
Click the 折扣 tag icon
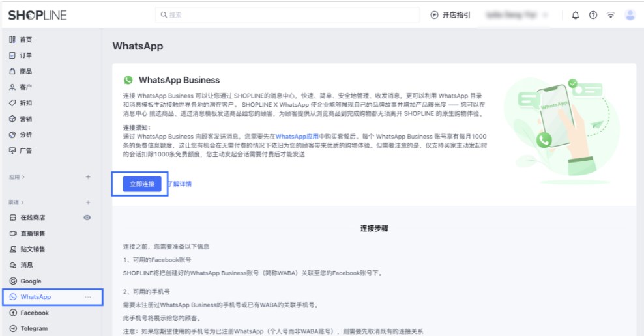(x=12, y=103)
